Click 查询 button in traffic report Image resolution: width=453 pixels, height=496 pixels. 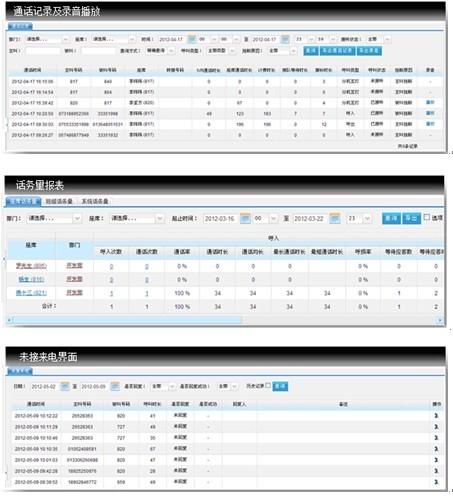click(x=391, y=218)
